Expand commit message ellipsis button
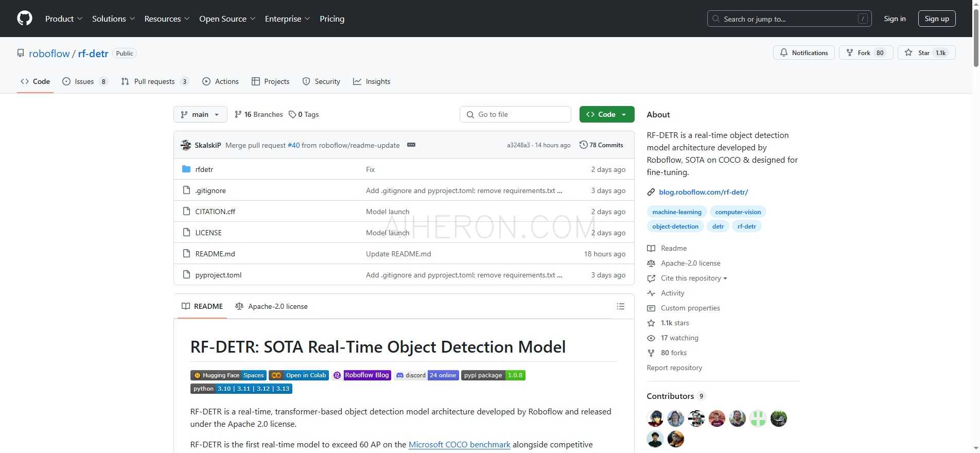The image size is (980, 453). coord(411,145)
